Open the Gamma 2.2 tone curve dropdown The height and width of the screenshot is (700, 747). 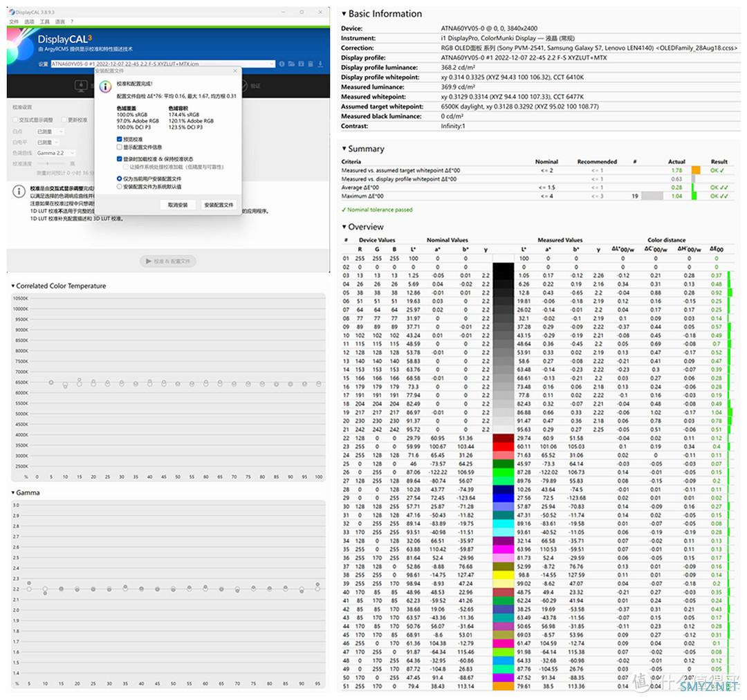click(56, 153)
